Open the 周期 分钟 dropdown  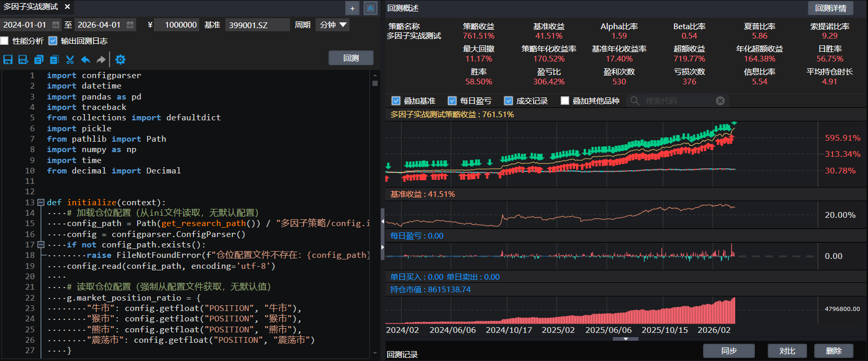click(x=332, y=24)
